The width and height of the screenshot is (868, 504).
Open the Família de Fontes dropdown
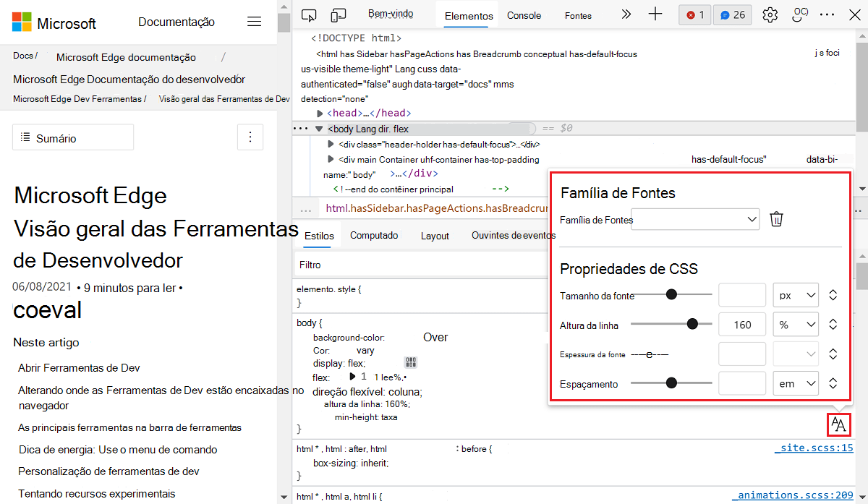click(694, 218)
